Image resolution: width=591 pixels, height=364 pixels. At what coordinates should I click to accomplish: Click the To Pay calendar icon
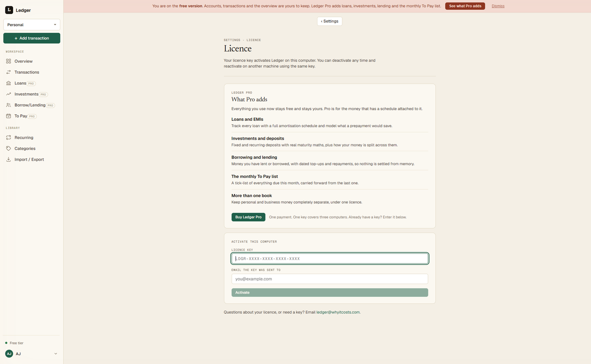8,116
